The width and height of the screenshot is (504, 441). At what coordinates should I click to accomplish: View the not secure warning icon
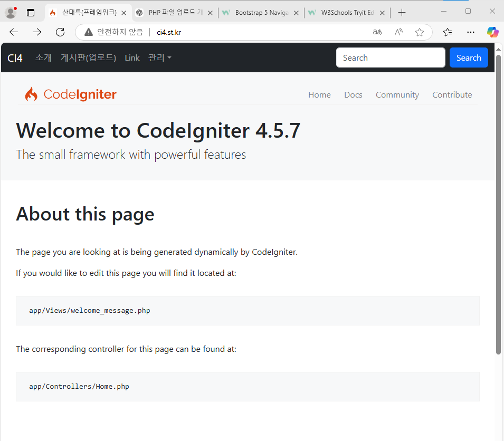(x=88, y=32)
